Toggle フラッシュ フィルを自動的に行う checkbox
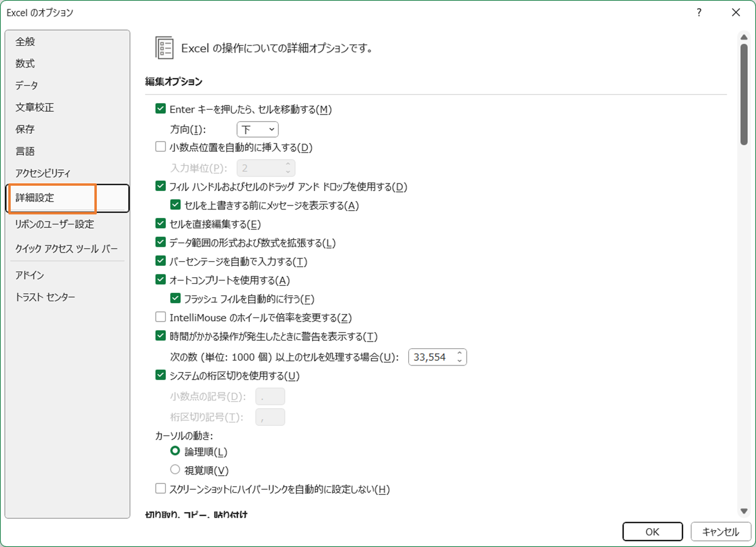 click(176, 298)
